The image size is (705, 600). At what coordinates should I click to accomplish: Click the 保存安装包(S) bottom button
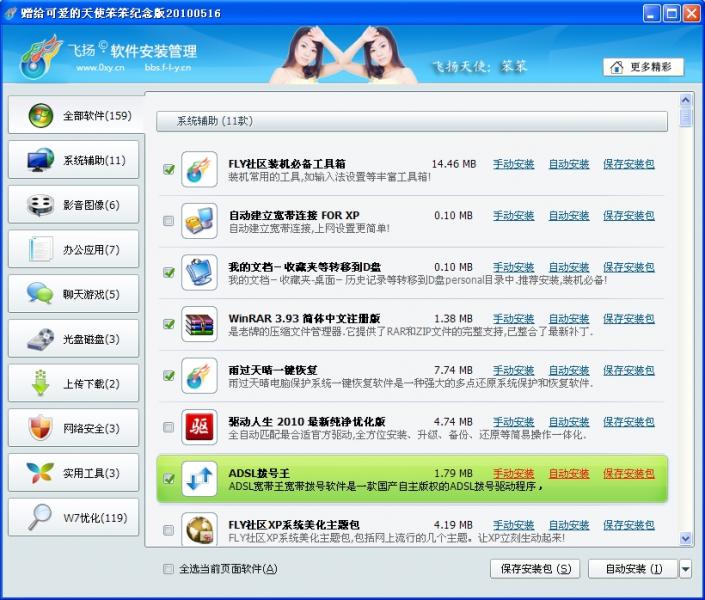pos(535,569)
